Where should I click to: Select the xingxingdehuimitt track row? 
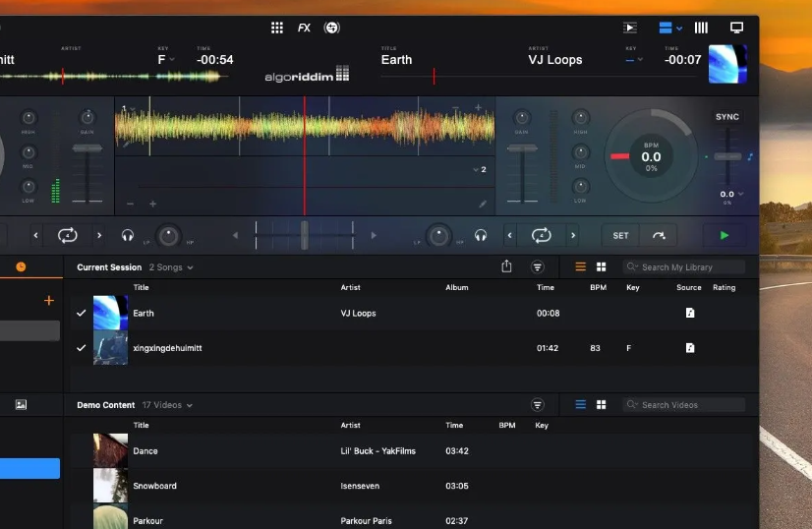[x=412, y=348]
